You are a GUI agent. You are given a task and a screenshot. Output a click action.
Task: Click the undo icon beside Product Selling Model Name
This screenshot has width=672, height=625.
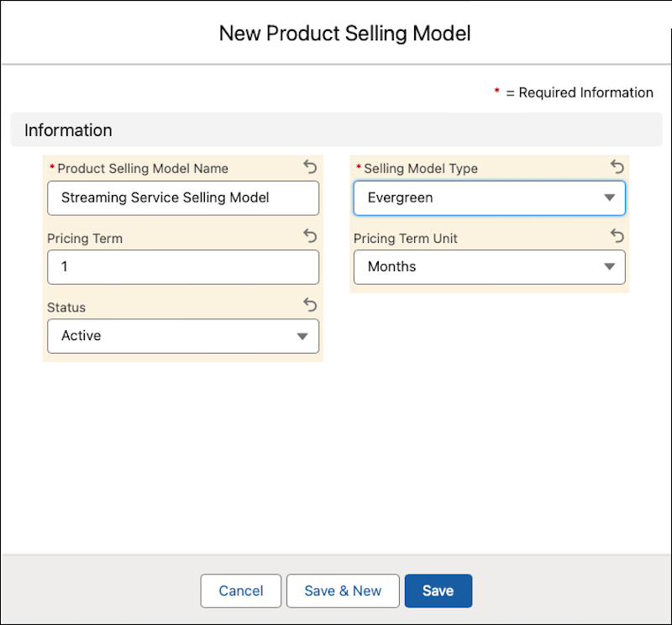(309, 167)
